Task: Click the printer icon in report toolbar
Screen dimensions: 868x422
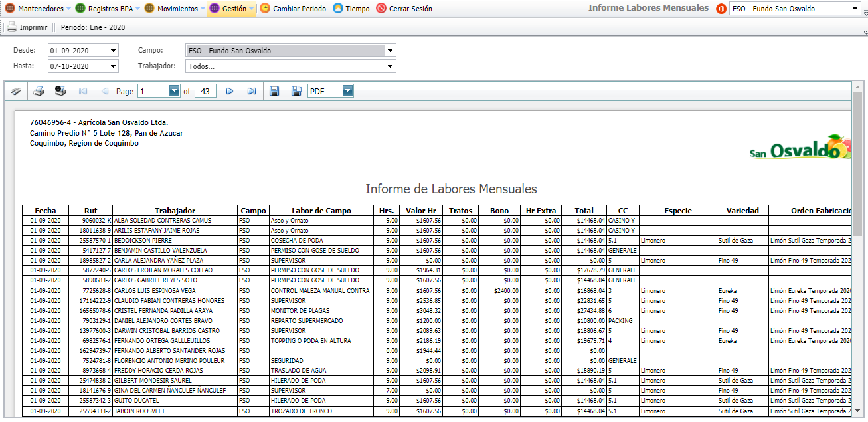Action: (x=39, y=91)
